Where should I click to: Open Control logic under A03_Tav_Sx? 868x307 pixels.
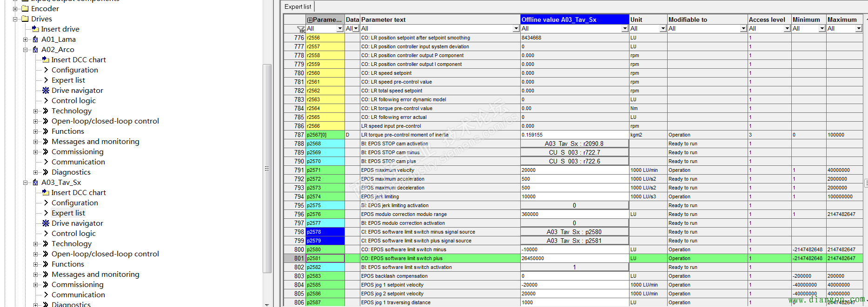(x=73, y=233)
